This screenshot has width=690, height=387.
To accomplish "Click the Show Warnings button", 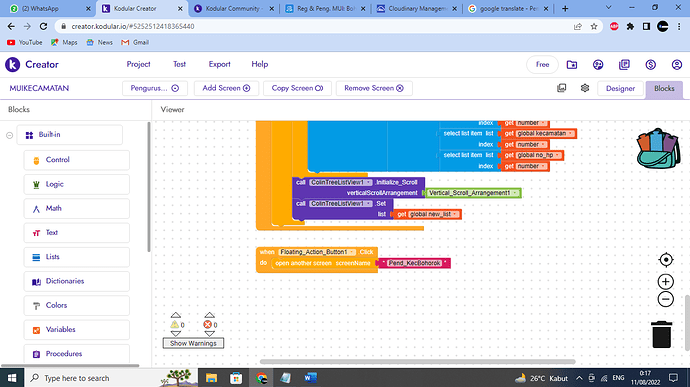I will click(x=193, y=343).
